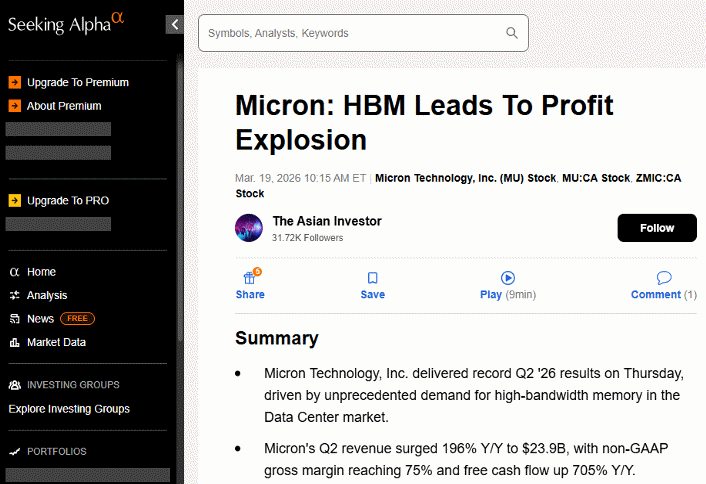The height and width of the screenshot is (484, 706).
Task: Click the News newspaper icon
Action: [x=14, y=319]
